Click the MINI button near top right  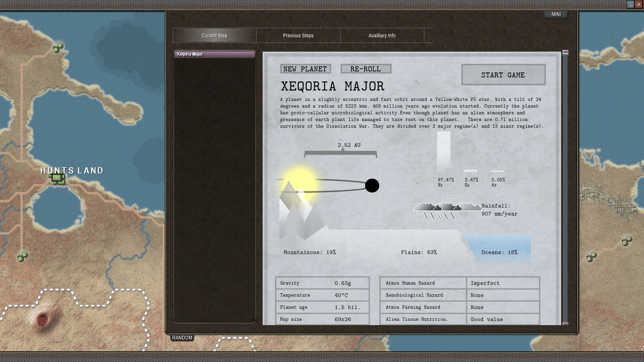(x=556, y=14)
